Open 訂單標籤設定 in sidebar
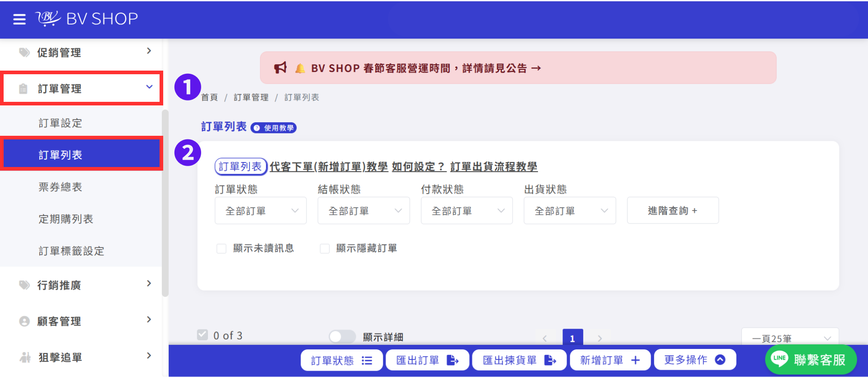 pos(71,251)
